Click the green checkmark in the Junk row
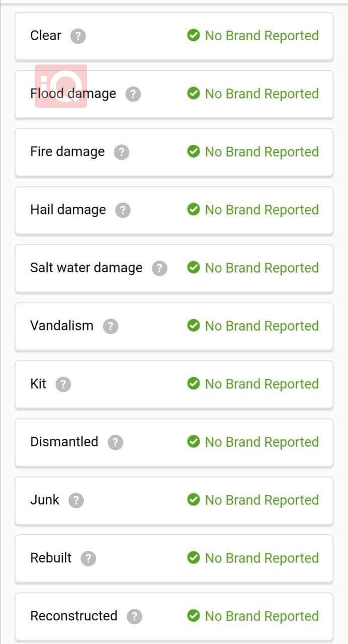The height and width of the screenshot is (644, 348). [x=194, y=500]
